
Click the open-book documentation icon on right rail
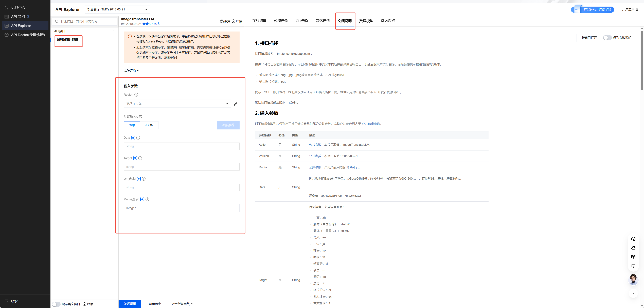tap(633, 257)
